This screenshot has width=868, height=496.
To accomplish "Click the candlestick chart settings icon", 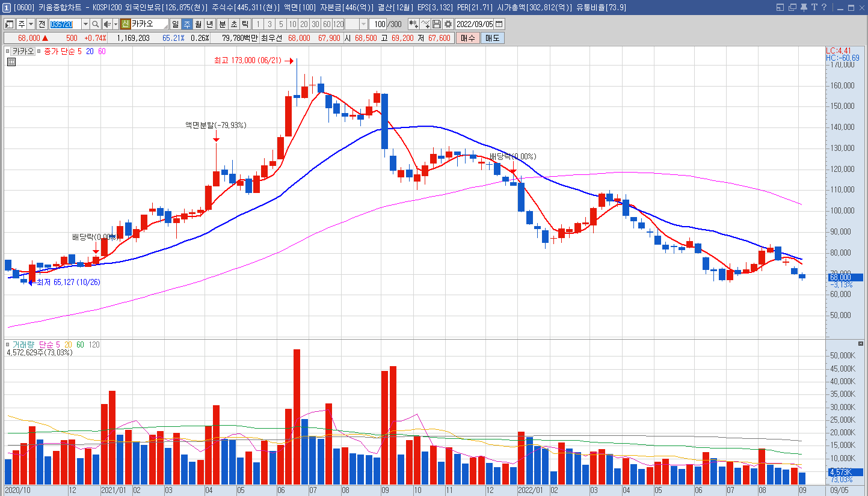I will 413,24.
